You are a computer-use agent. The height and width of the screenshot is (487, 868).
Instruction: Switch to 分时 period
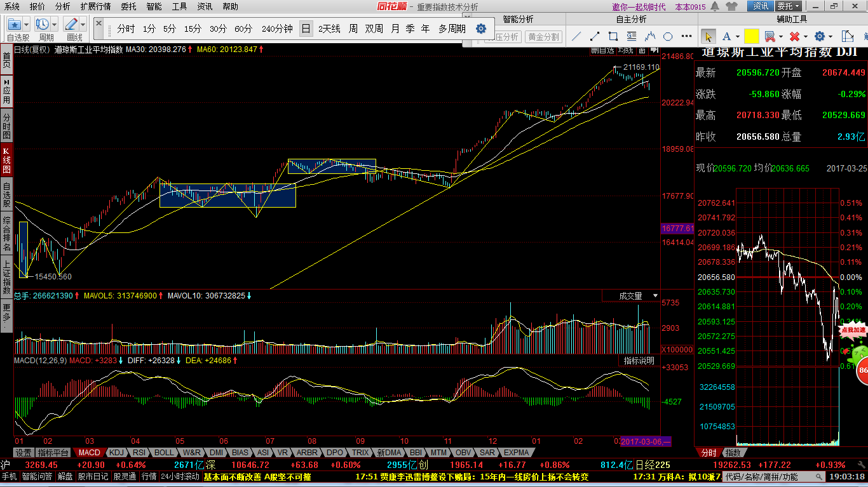tap(126, 29)
